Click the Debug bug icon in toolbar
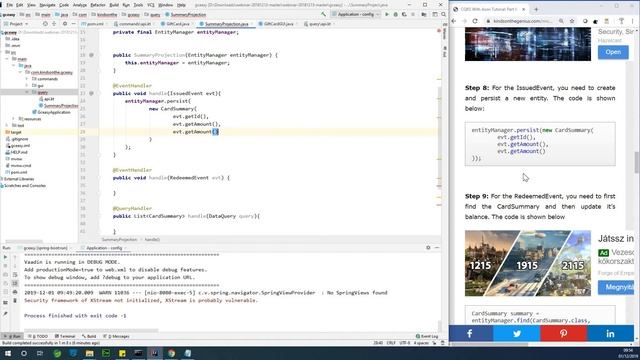Viewport: 640px width, 360px height. (396, 14)
